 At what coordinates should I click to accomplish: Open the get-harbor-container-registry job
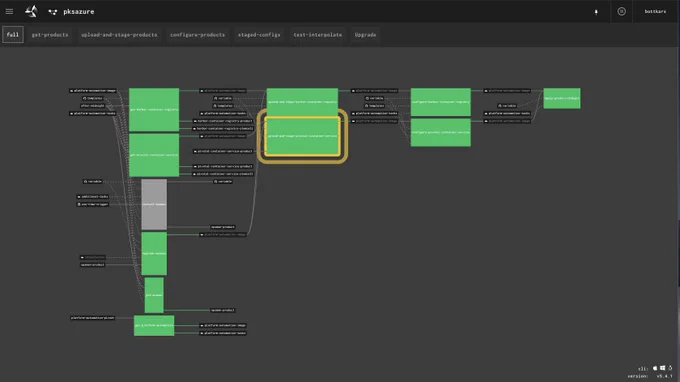(x=154, y=110)
